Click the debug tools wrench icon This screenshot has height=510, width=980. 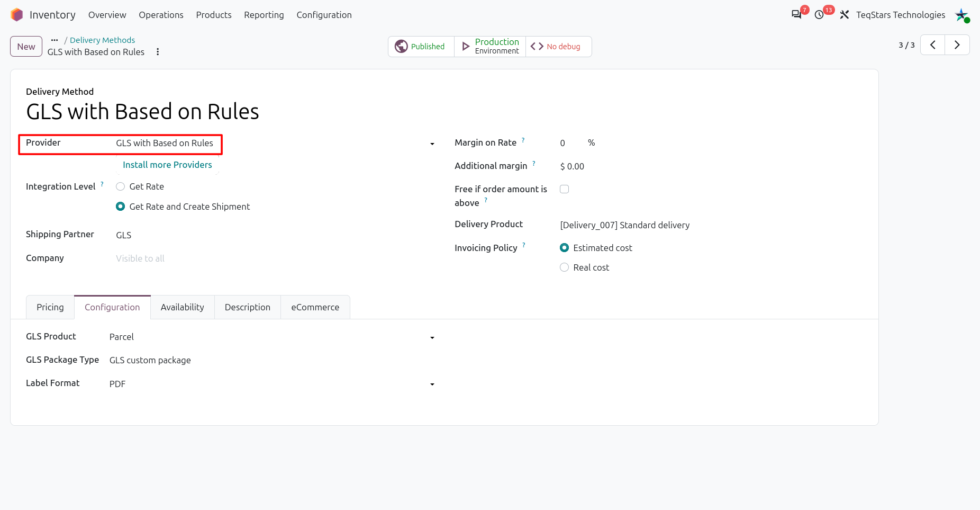coord(845,15)
